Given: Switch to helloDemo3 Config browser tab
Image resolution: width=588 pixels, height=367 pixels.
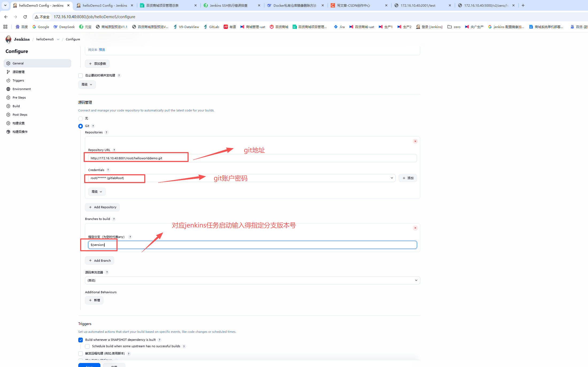Looking at the screenshot, I should 105,5.
